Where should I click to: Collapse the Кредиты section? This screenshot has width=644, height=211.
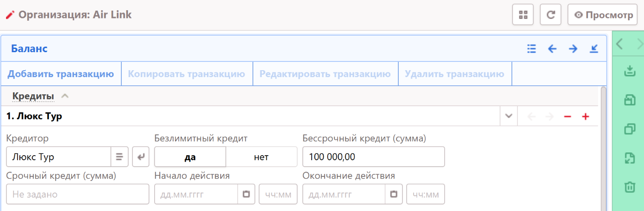click(x=65, y=96)
